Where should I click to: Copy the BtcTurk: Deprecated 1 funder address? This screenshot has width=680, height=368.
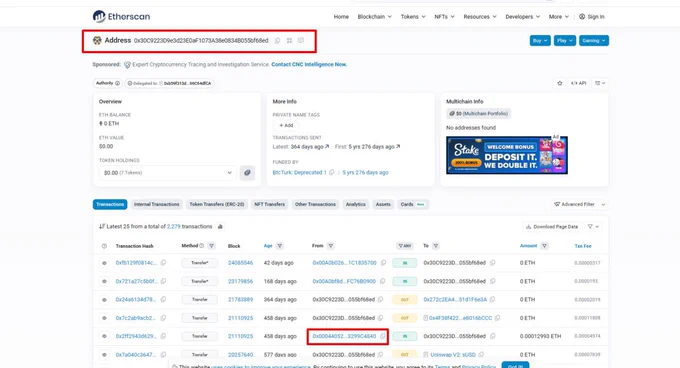point(332,173)
